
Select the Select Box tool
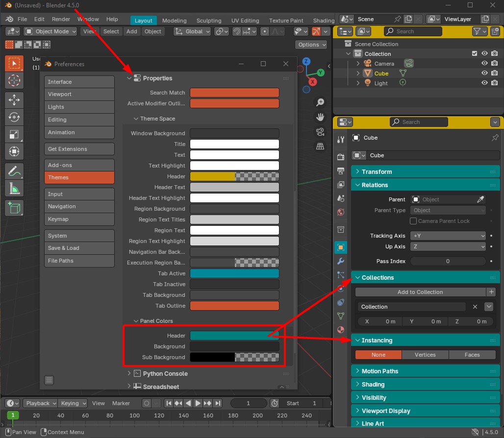coord(14,63)
